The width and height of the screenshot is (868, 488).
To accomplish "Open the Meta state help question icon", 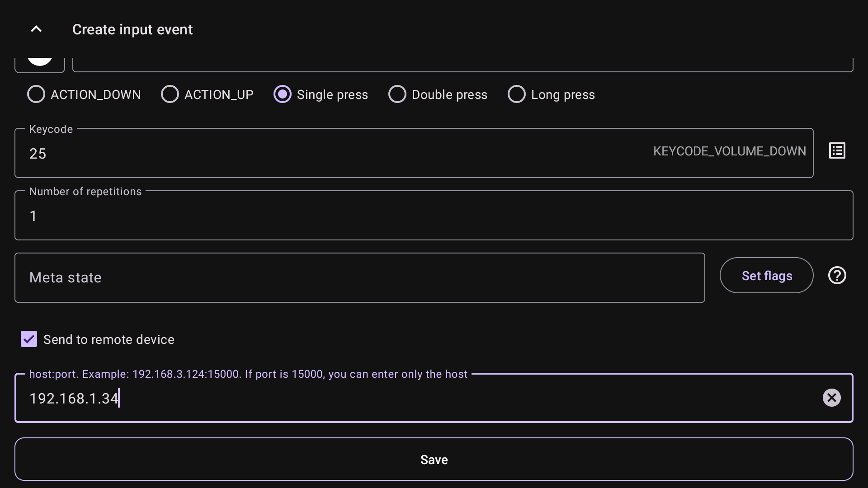I will click(x=837, y=276).
